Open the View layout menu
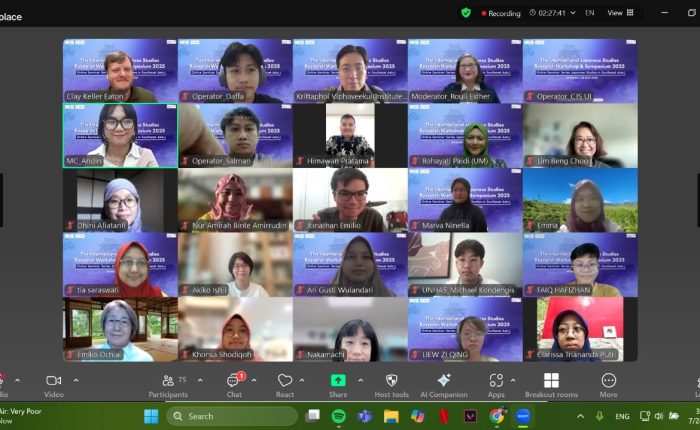The width and height of the screenshot is (700, 430). coord(620,13)
